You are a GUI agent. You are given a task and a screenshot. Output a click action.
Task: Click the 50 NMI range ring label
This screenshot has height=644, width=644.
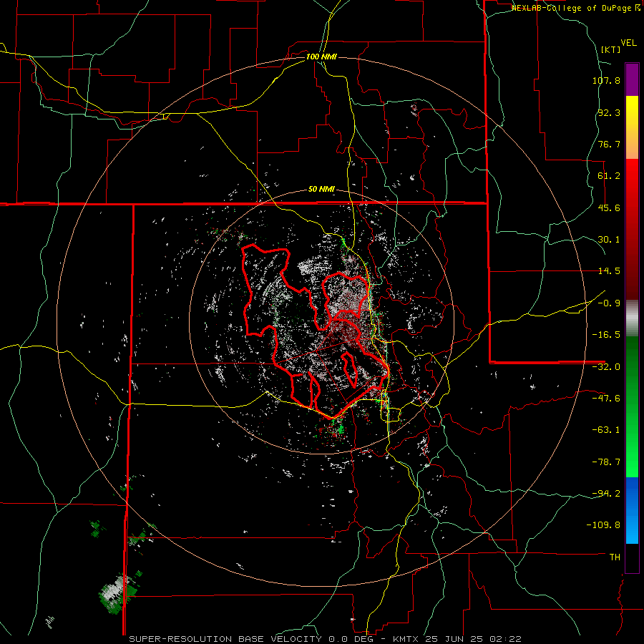pos(321,190)
